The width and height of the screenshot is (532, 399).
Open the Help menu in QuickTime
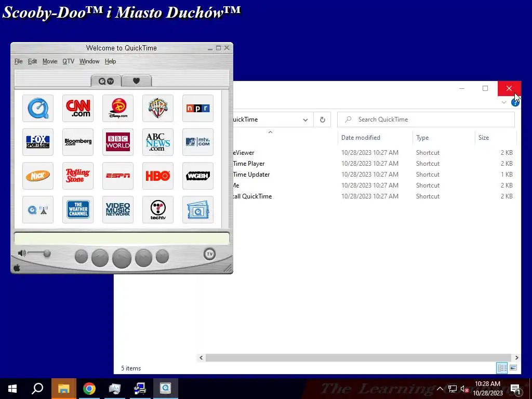pos(110,61)
